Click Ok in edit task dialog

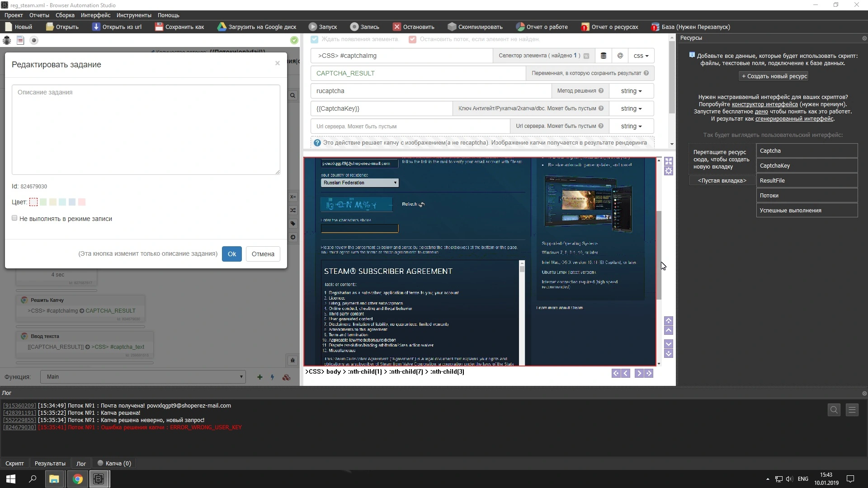tap(232, 254)
